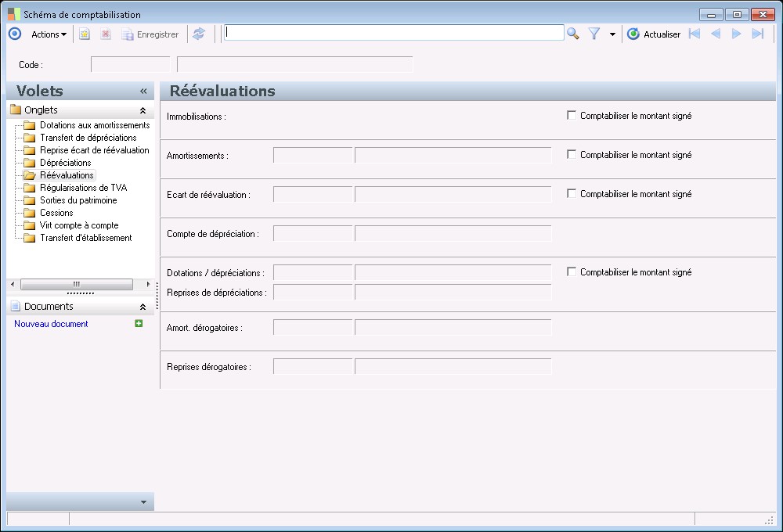
Task: Go to the previous record
Action: [716, 34]
